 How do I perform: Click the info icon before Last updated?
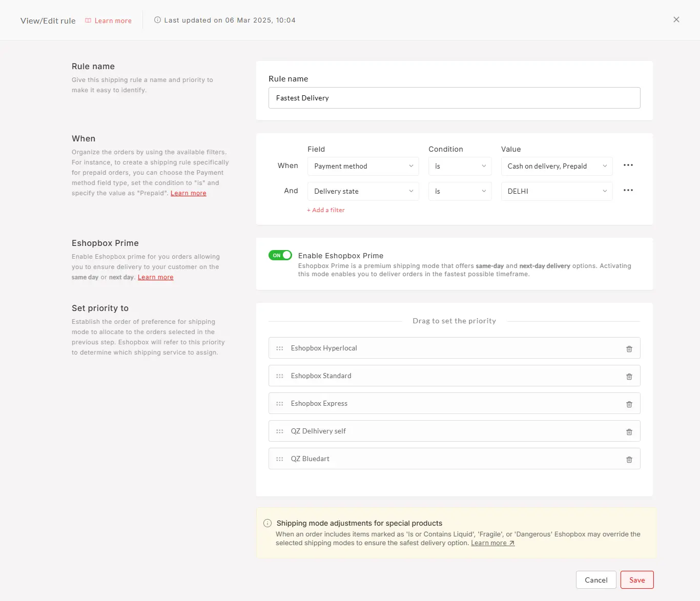pyautogui.click(x=158, y=20)
